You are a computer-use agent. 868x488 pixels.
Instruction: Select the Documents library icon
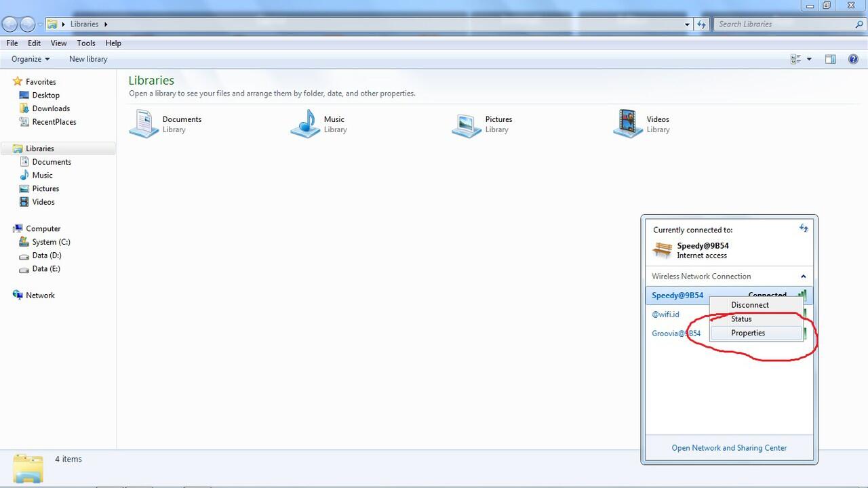[144, 123]
